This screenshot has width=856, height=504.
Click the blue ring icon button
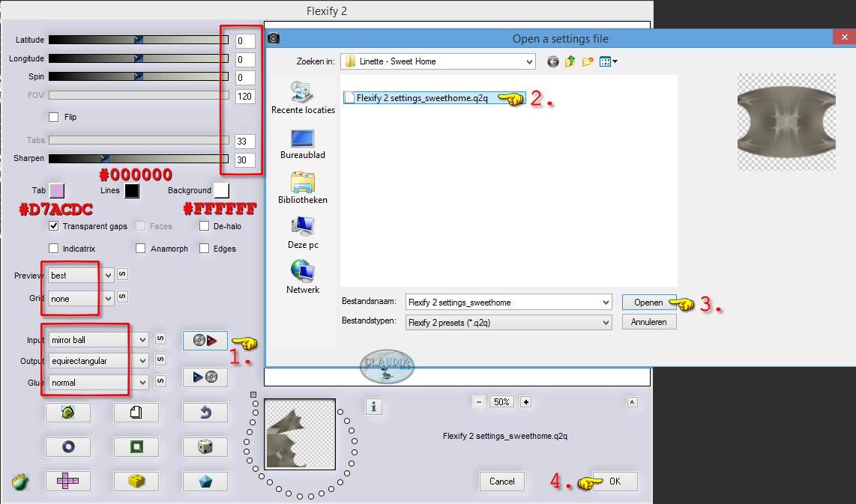pyautogui.click(x=67, y=447)
